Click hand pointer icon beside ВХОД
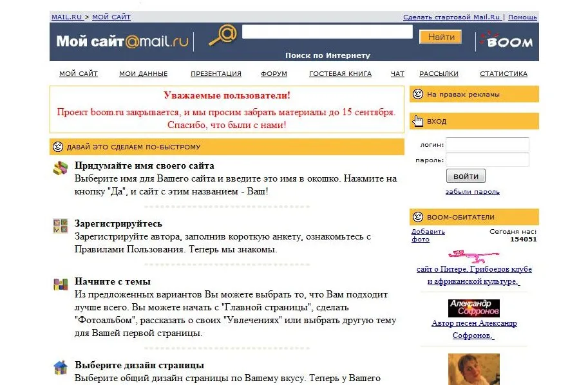 (418, 121)
